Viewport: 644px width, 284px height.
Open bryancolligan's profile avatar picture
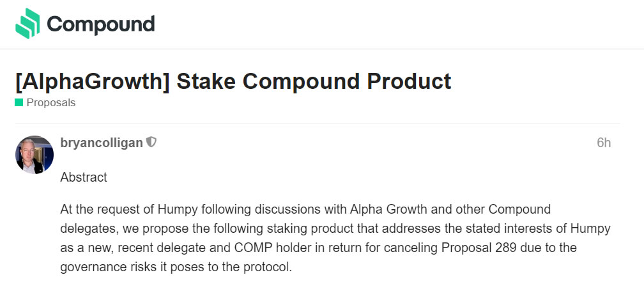(x=34, y=154)
